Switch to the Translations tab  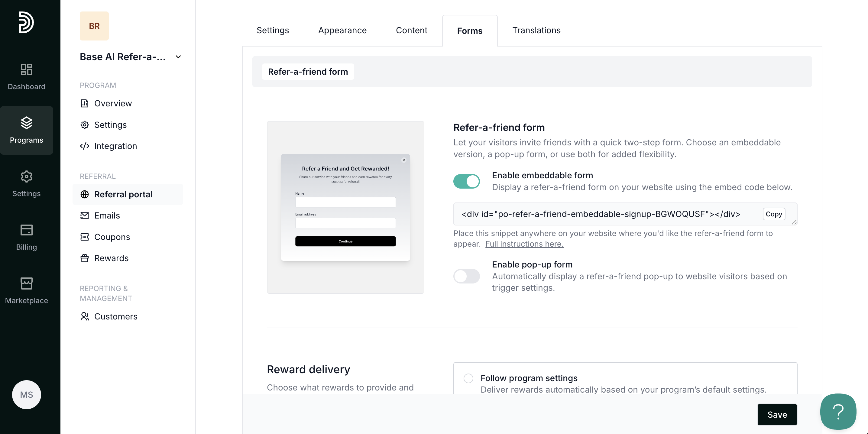tap(536, 30)
